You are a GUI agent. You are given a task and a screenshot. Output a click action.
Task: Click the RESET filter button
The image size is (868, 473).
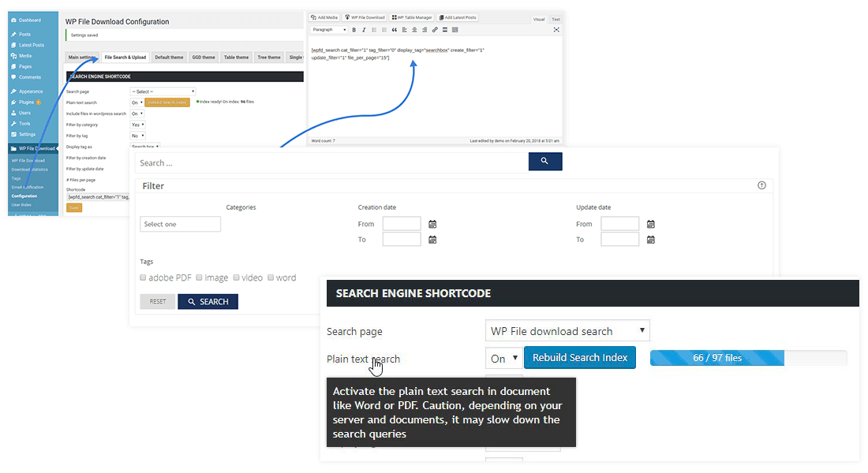click(x=158, y=301)
